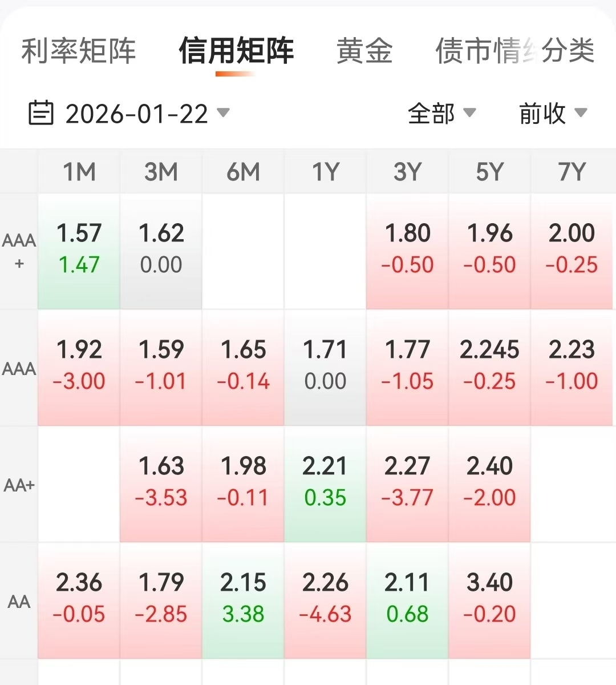Select the 信用矩阵 tab

pyautogui.click(x=236, y=51)
